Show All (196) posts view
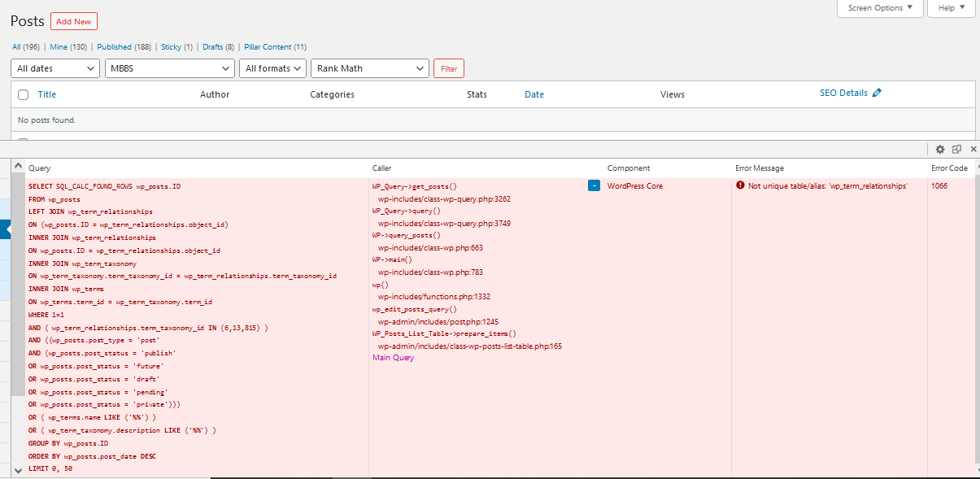 (26, 47)
